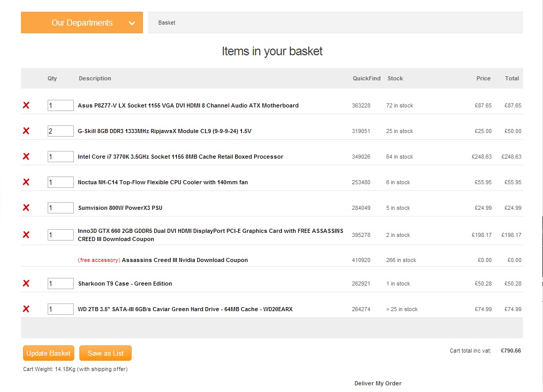Image resolution: width=543 pixels, height=392 pixels.
Task: Click the '266 in stock' text
Action: (x=401, y=260)
